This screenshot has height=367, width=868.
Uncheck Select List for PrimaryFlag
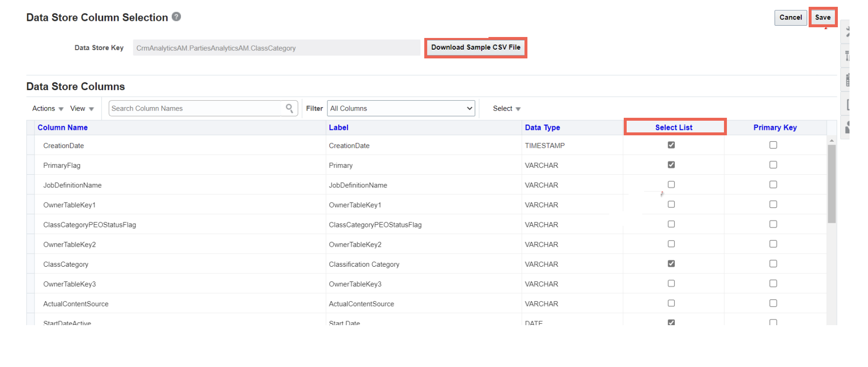click(x=671, y=165)
